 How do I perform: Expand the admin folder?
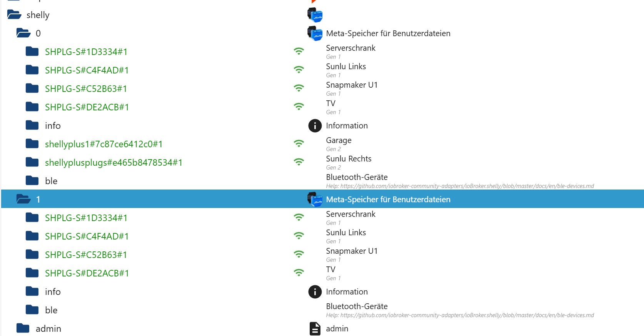23,328
